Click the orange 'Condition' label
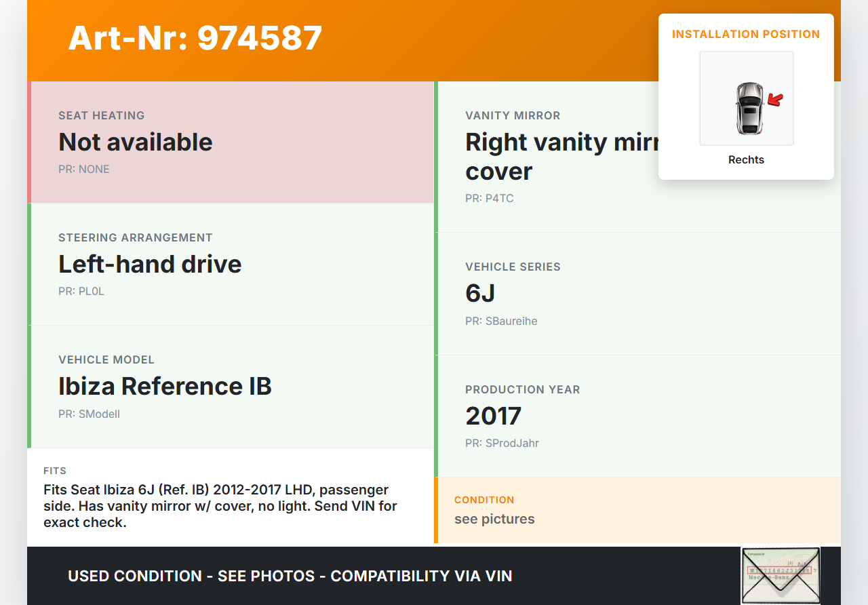This screenshot has height=605, width=868. click(484, 500)
